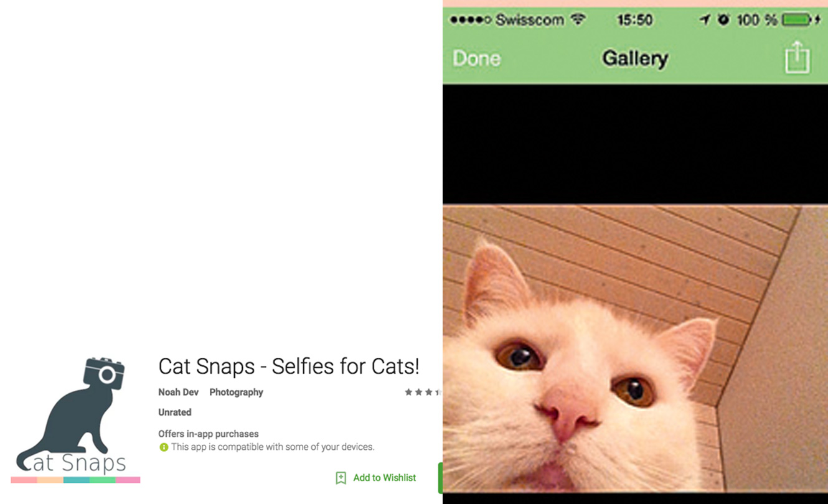
Task: Tap the cat selfie photo
Action: coord(635,348)
